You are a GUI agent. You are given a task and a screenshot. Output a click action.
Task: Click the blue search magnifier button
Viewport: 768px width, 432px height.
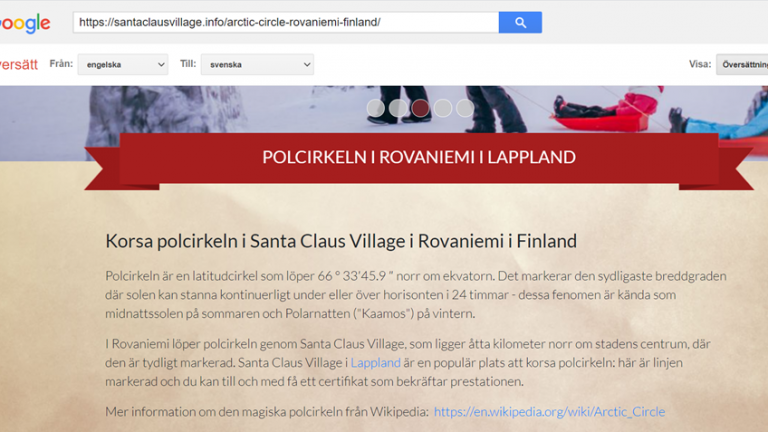coord(520,23)
